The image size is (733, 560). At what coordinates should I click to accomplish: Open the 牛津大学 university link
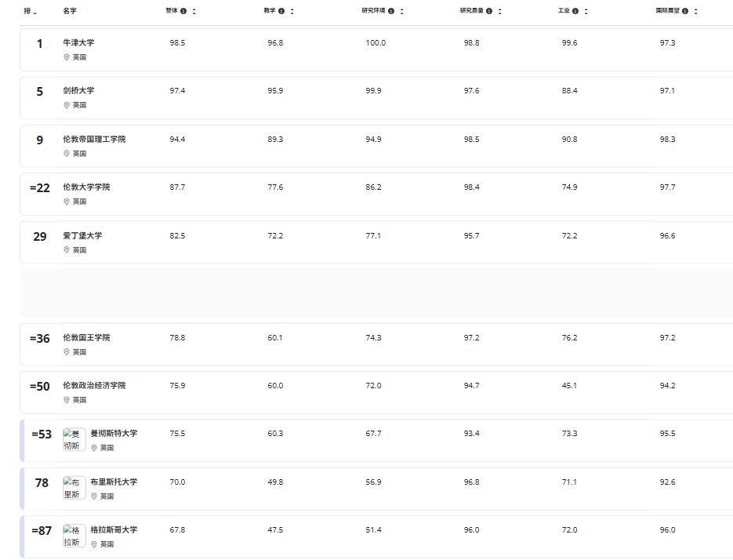(78, 42)
